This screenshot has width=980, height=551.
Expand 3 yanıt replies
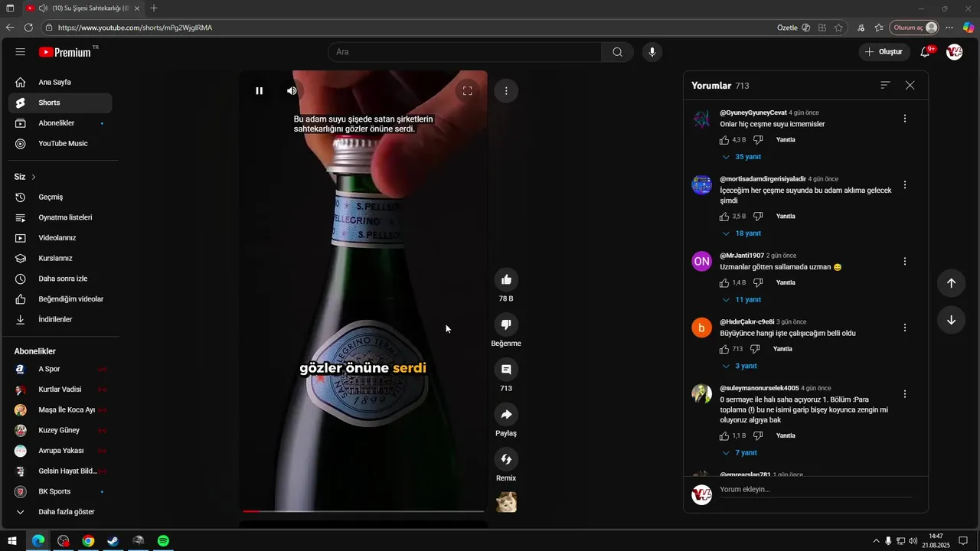(740, 367)
